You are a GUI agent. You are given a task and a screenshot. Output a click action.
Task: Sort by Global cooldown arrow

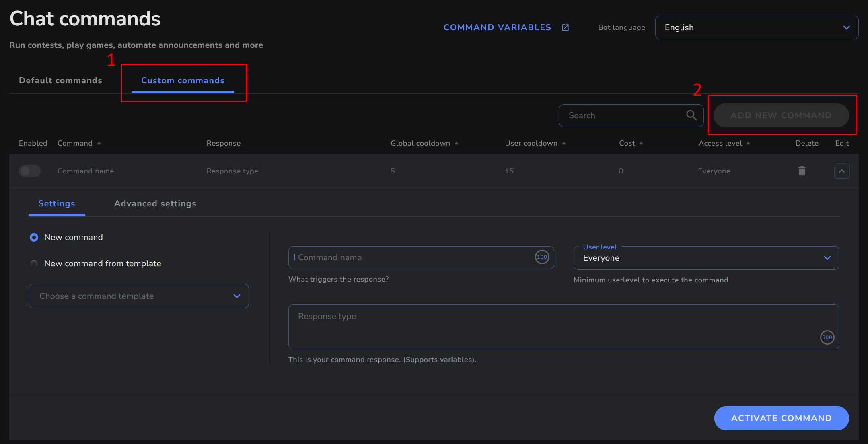[457, 144]
